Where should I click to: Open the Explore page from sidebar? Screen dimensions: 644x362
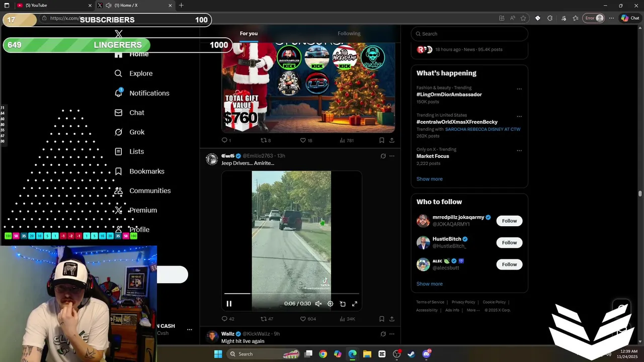133,73
